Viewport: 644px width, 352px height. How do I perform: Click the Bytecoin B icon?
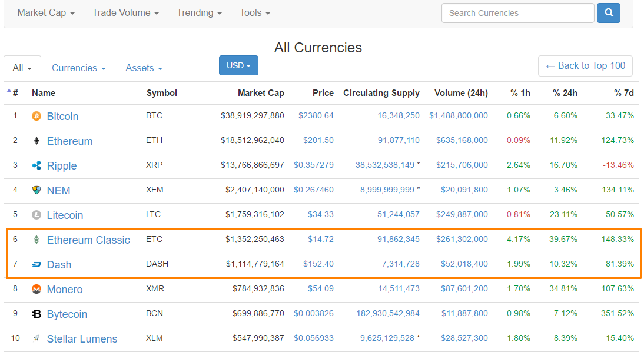(x=36, y=314)
